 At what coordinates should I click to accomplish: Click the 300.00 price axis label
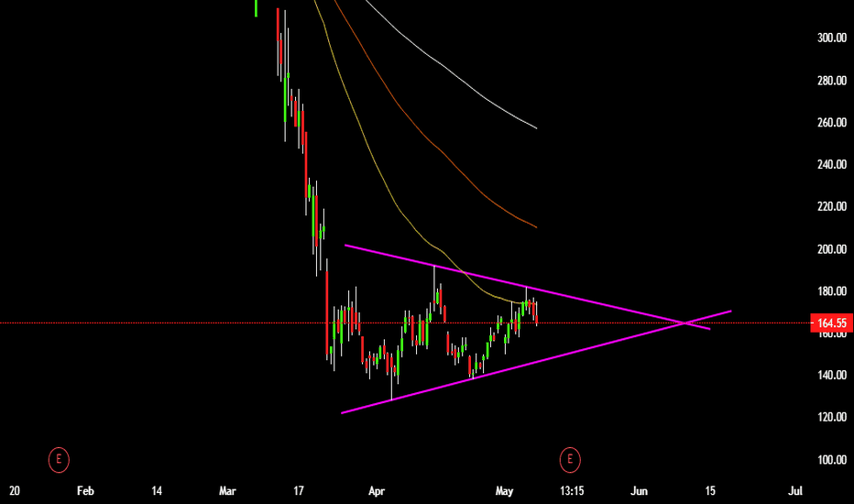[x=832, y=38]
